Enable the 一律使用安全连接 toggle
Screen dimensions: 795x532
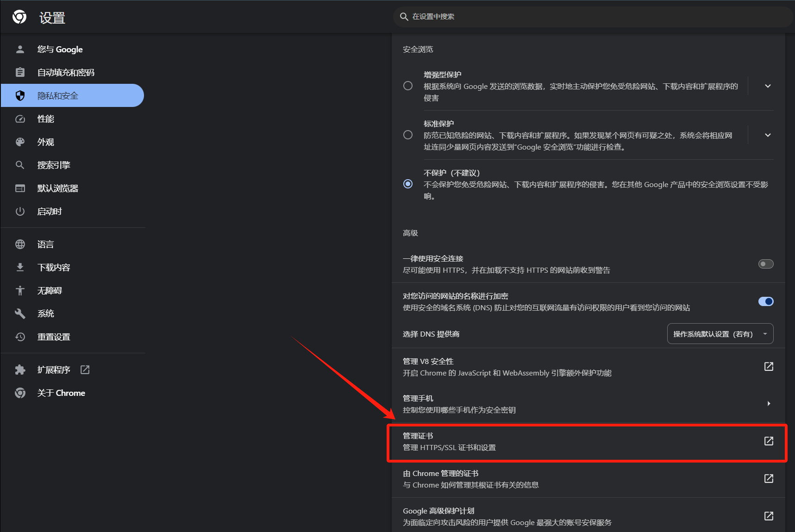coord(766,264)
